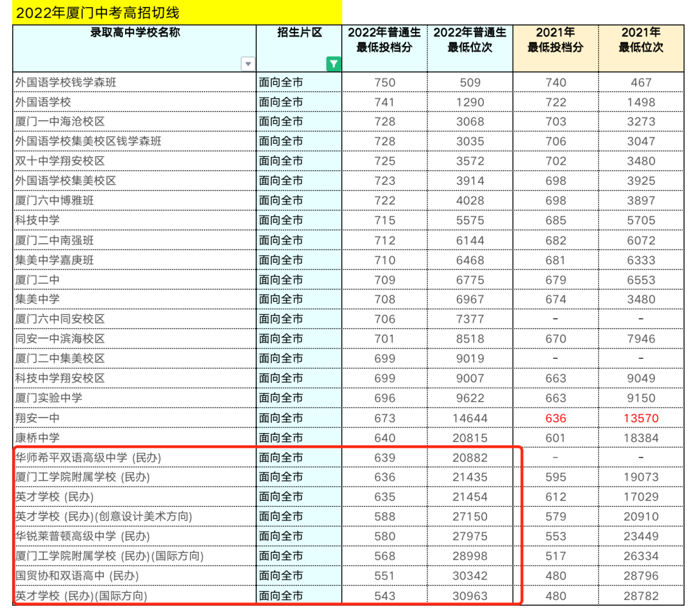
Task: Click the cell 康桥中学
Action: [x=135, y=438]
